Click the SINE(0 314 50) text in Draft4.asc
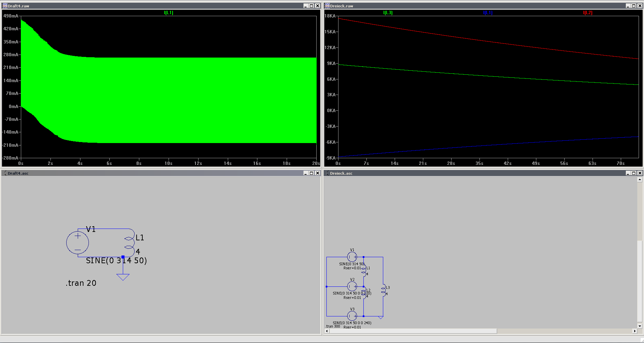This screenshot has height=343, width=644. click(x=116, y=261)
